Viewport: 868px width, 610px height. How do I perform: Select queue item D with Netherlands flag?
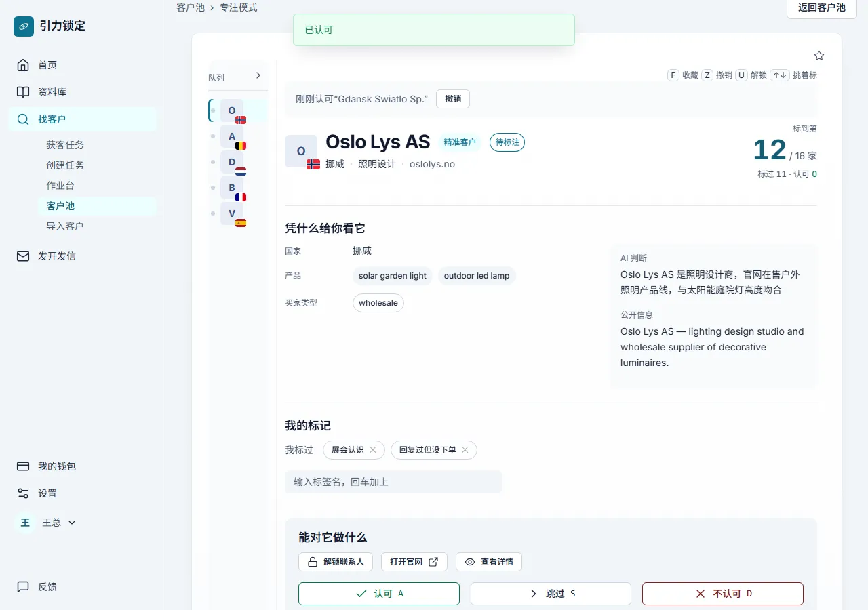coord(238,162)
